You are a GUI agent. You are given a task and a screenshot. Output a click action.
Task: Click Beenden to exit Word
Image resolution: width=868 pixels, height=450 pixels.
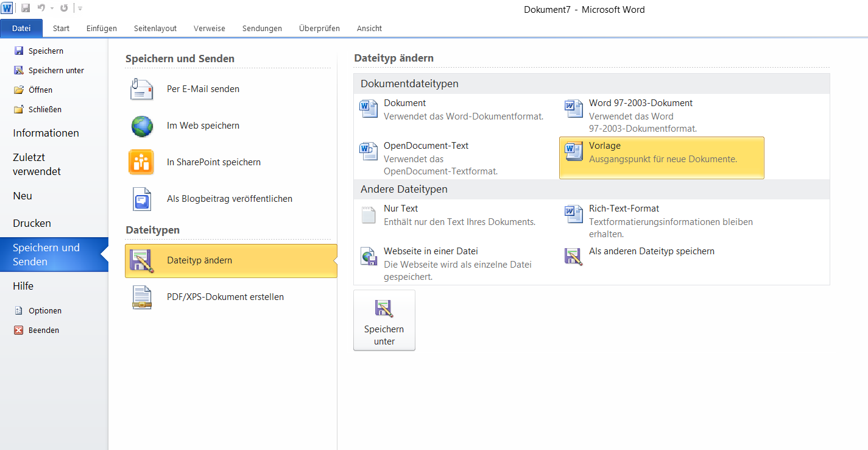[43, 330]
